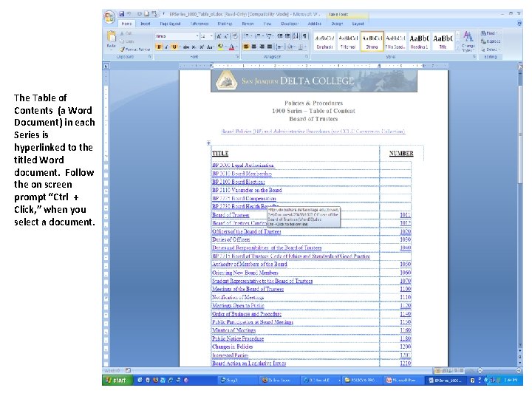Click the Number 1011 link
Image resolution: width=532 pixels, height=399 pixels.
pos(405,215)
